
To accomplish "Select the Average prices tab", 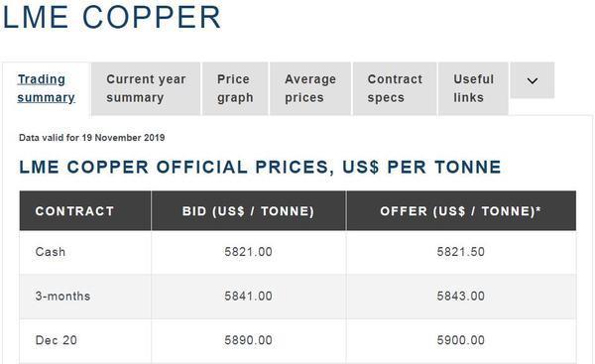I will tap(310, 88).
